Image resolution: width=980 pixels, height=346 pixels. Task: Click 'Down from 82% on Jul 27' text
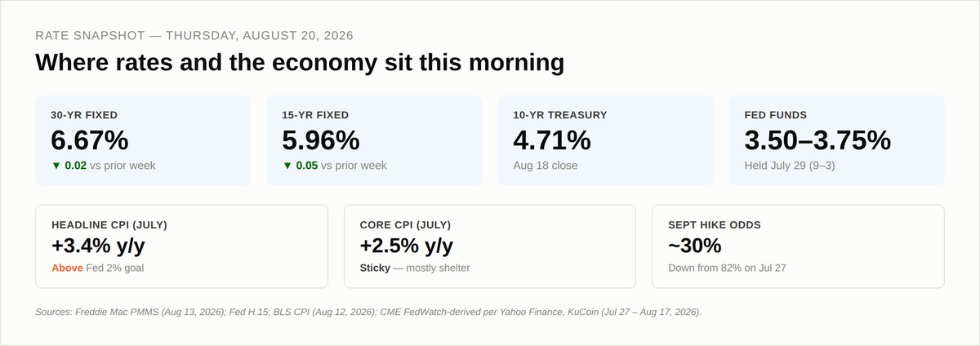727,268
